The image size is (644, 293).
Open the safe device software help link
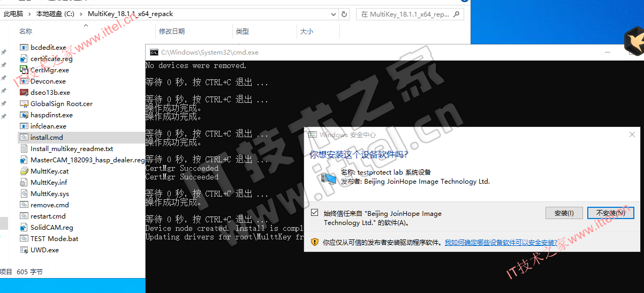502,243
